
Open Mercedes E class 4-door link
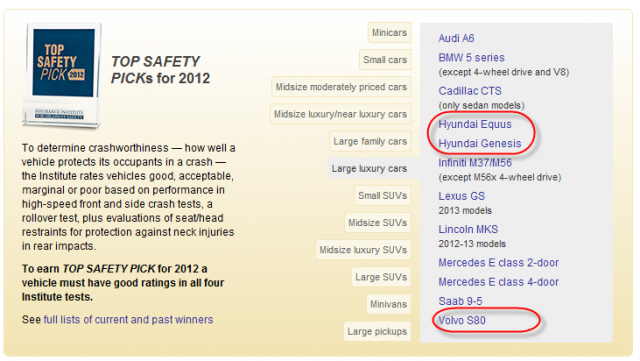coord(498,282)
